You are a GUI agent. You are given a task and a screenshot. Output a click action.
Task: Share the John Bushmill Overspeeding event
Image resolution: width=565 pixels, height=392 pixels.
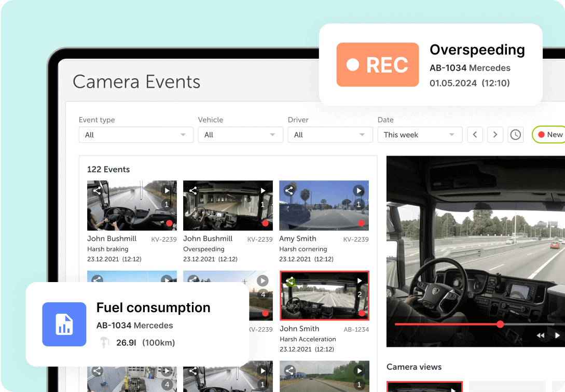tap(193, 190)
